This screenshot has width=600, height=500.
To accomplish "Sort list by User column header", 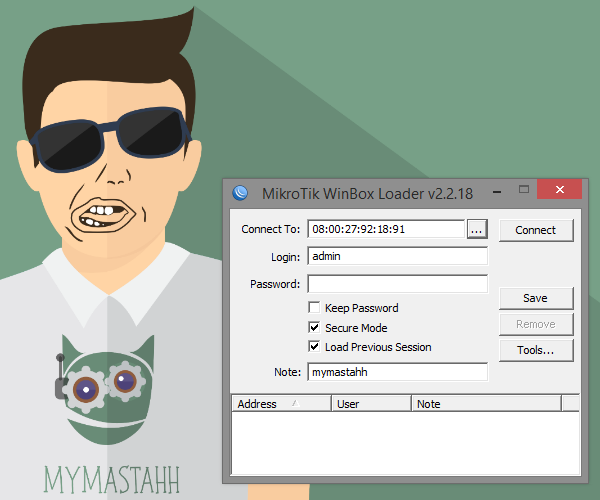I will tap(371, 404).
